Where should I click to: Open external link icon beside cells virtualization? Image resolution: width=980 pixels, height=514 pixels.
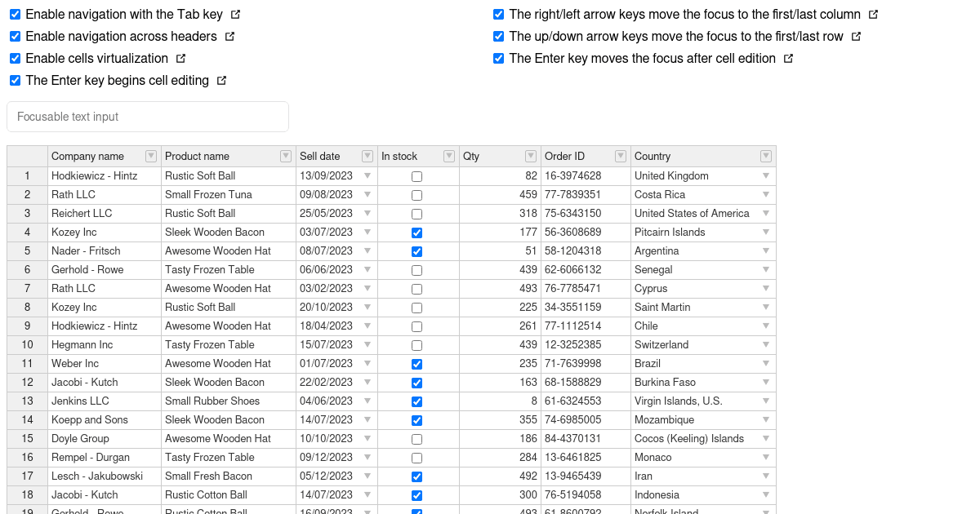coord(180,59)
